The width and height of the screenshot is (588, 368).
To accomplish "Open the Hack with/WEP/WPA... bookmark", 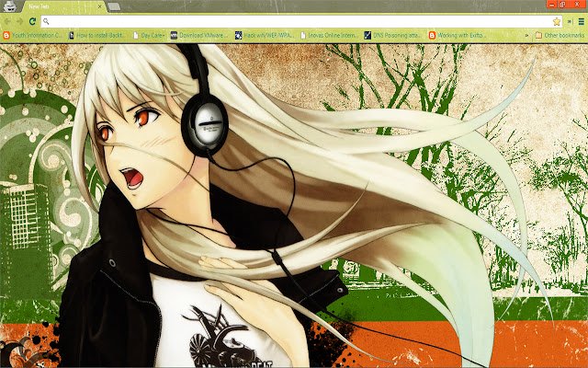I will pos(265,35).
